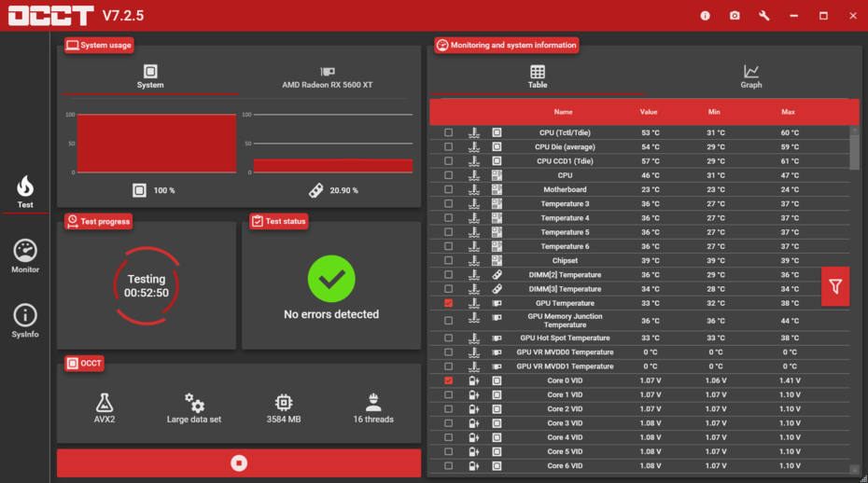Open the Monitor gauge section

coord(25,256)
